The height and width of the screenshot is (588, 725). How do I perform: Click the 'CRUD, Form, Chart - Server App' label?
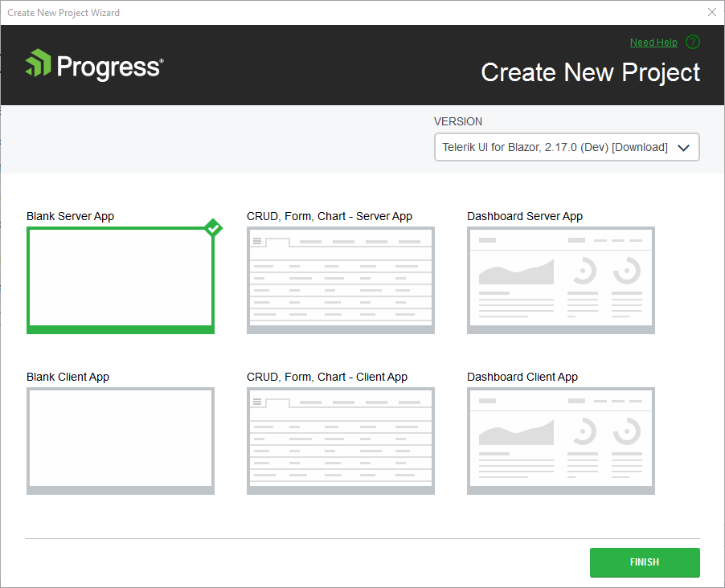pos(330,216)
